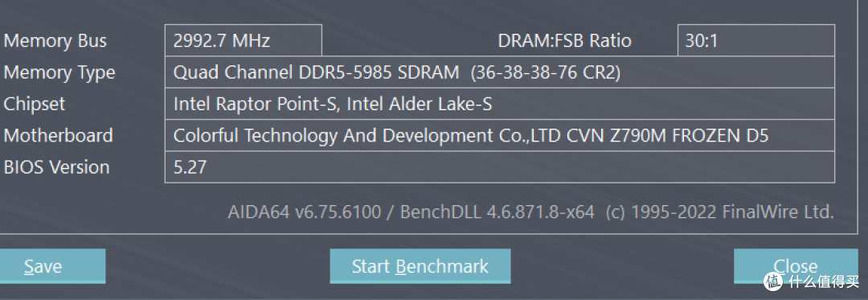Click the red watermark logo icon
868x300 pixels.
[772, 281]
